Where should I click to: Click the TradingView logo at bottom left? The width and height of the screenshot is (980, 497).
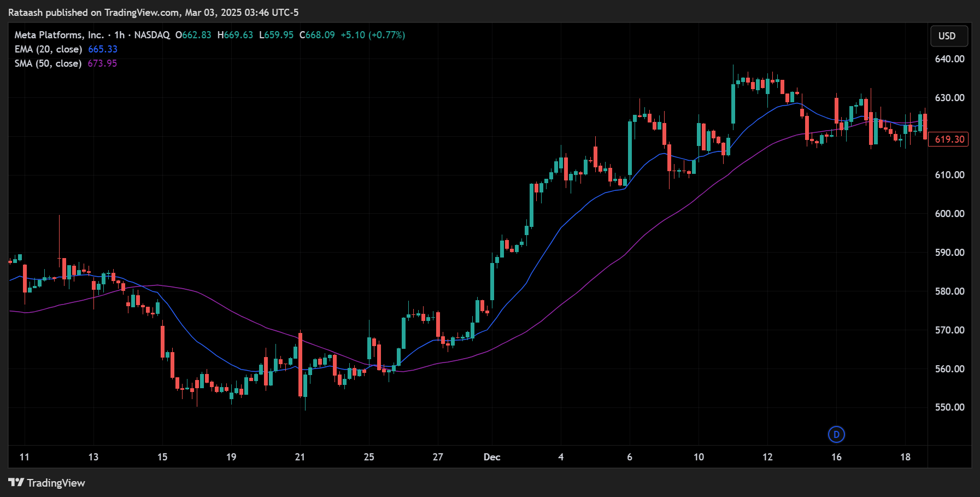[x=46, y=483]
